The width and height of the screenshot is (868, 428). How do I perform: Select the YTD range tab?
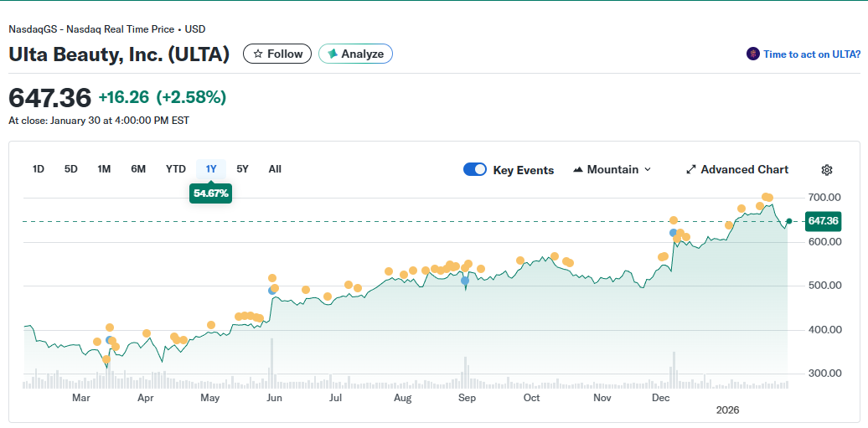(175, 169)
